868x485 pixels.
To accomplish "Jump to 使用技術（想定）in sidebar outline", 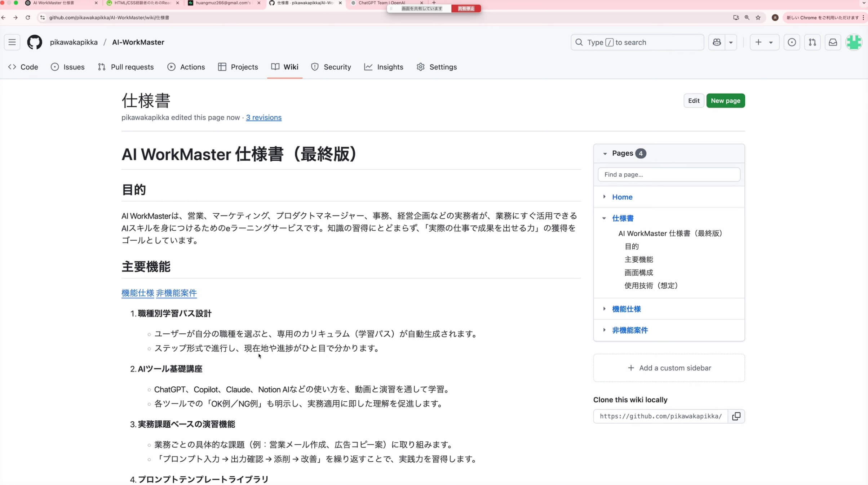I will point(651,285).
